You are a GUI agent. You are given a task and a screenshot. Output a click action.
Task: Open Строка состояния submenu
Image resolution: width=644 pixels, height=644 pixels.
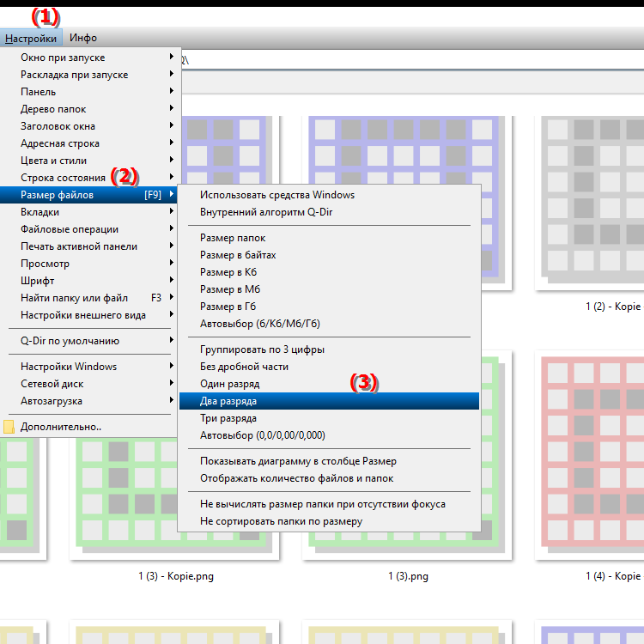pos(88,178)
